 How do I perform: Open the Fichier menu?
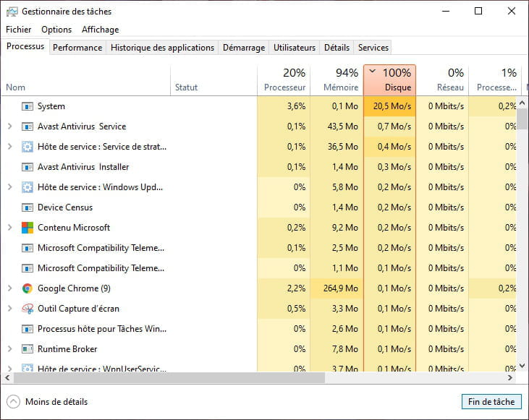[x=19, y=30]
